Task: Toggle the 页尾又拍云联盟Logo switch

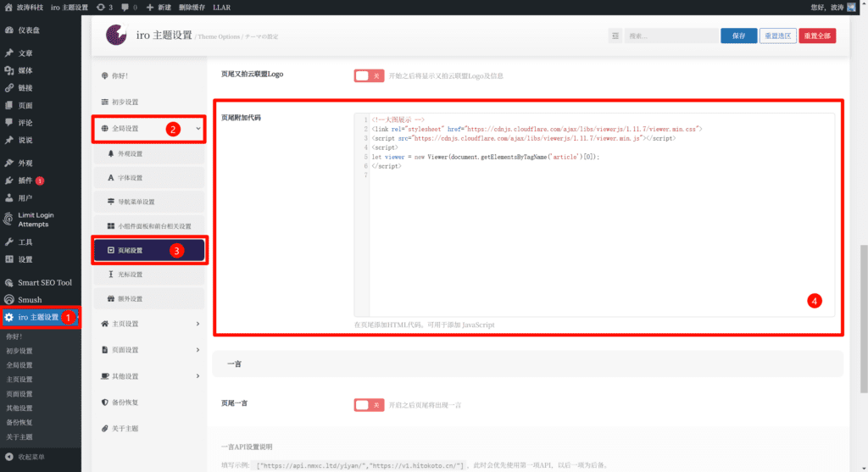Action: tap(369, 75)
